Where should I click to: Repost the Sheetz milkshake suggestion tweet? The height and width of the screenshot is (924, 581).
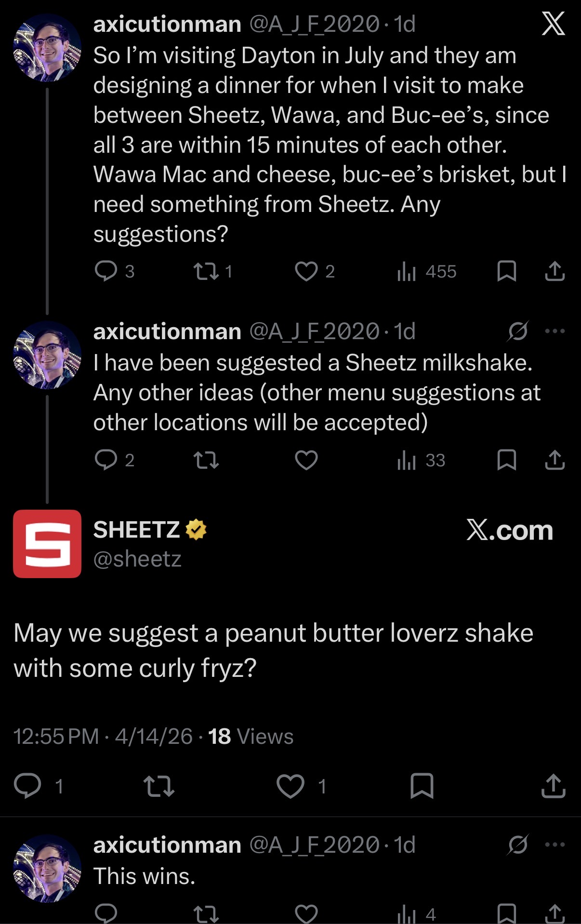(206, 460)
